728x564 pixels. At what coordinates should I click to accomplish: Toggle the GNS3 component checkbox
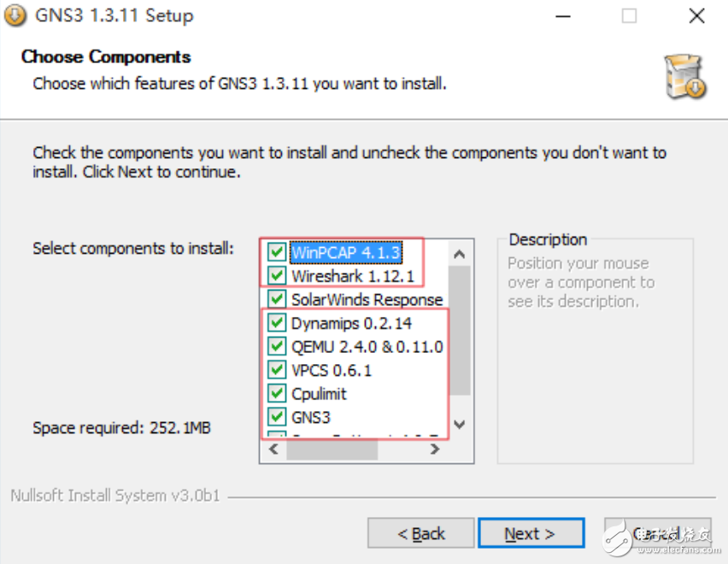click(x=276, y=417)
